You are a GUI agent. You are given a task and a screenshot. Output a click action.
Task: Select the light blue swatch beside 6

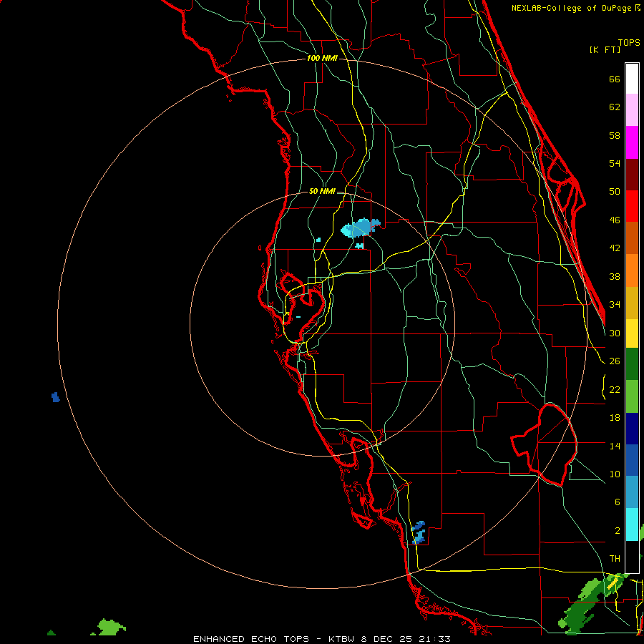pos(632,492)
